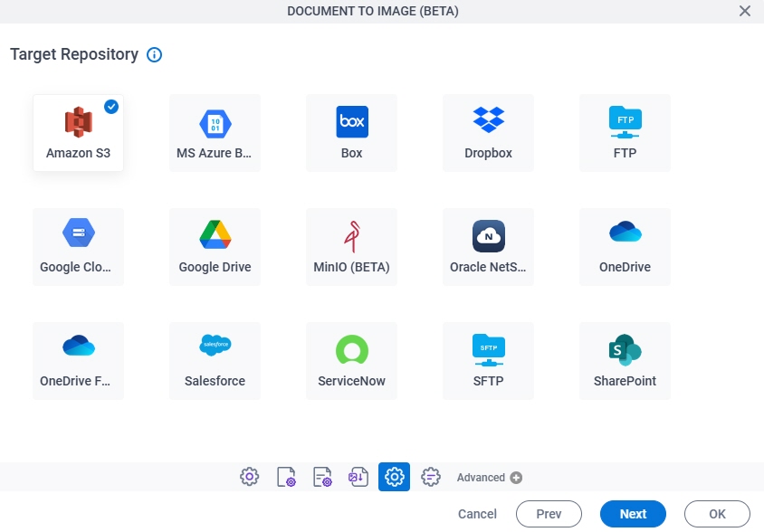Viewport: 764px width, 532px height.
Task: Choose the Google Cloud storage tile
Action: 78,246
